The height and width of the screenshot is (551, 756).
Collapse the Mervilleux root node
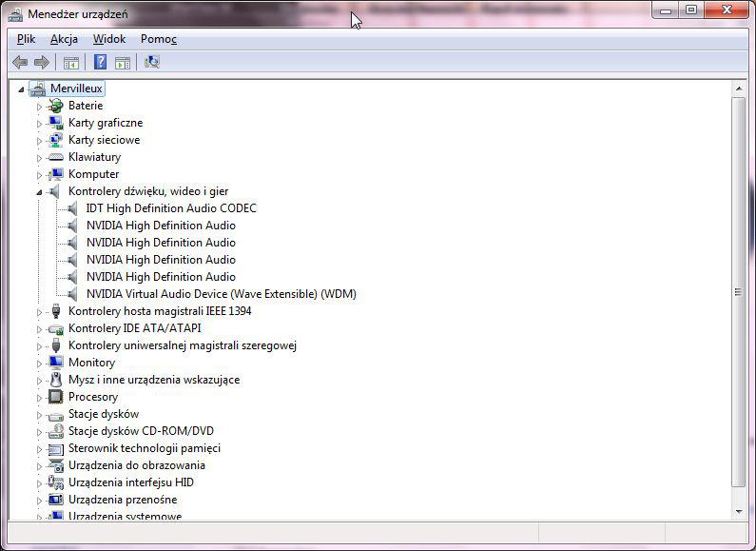pyautogui.click(x=21, y=89)
